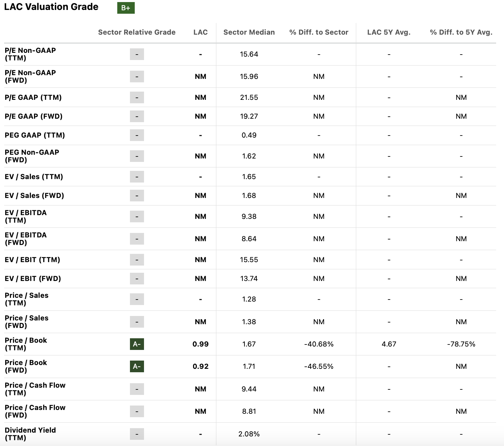
Task: Click the grade placeholder for P/E Non-GAAP (TTM)
Action: click(137, 54)
